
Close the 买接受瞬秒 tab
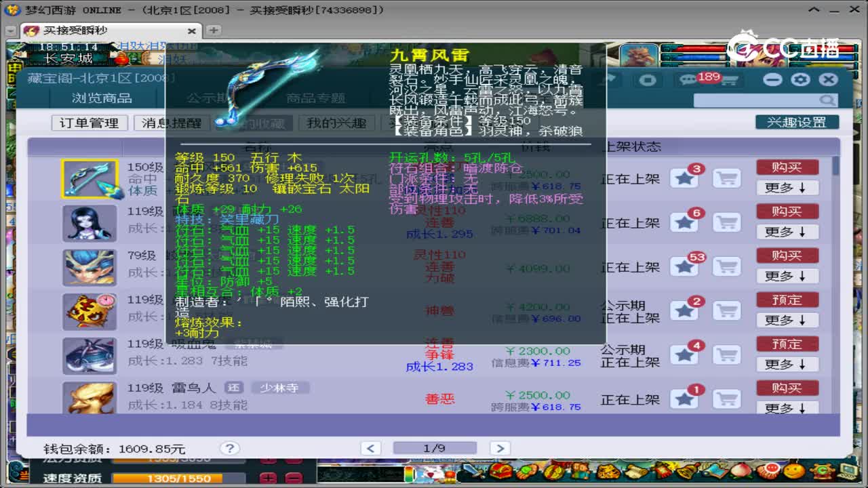191,31
